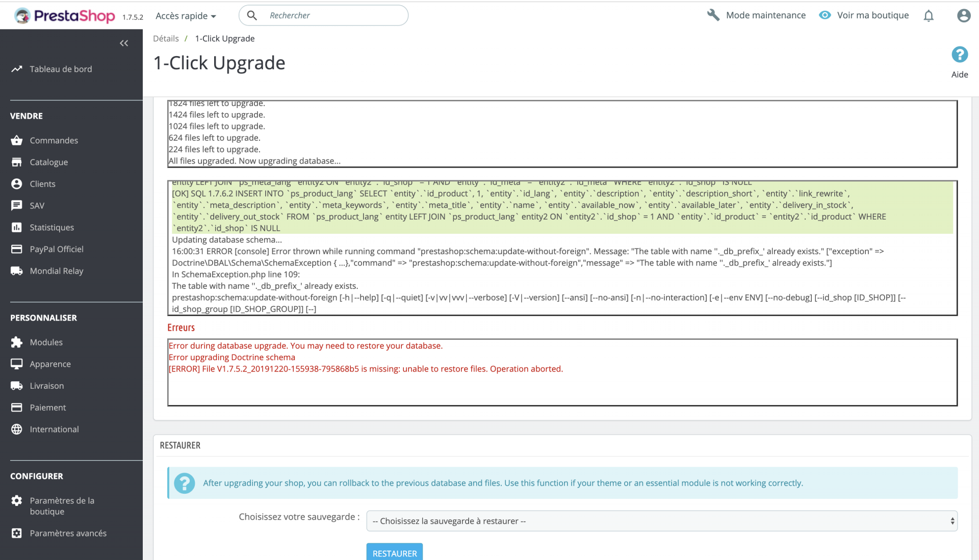Open the notifications bell
Screen dimensions: 979x560
[929, 16]
